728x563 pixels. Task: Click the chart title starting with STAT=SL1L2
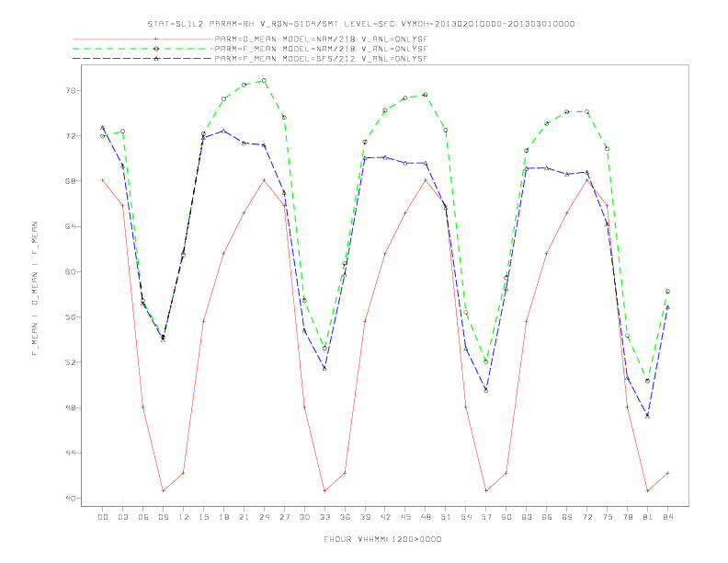[x=361, y=24]
